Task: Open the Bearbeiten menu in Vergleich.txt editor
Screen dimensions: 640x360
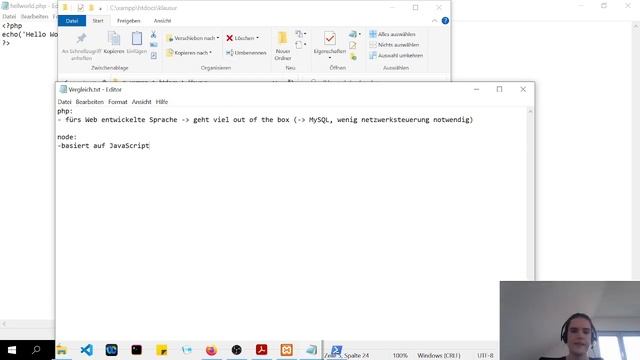Action: (x=89, y=102)
